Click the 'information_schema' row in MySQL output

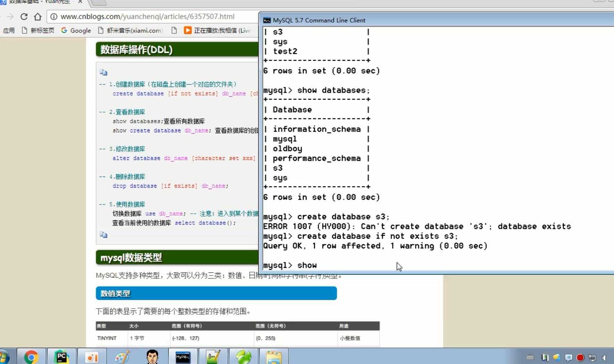(x=317, y=129)
